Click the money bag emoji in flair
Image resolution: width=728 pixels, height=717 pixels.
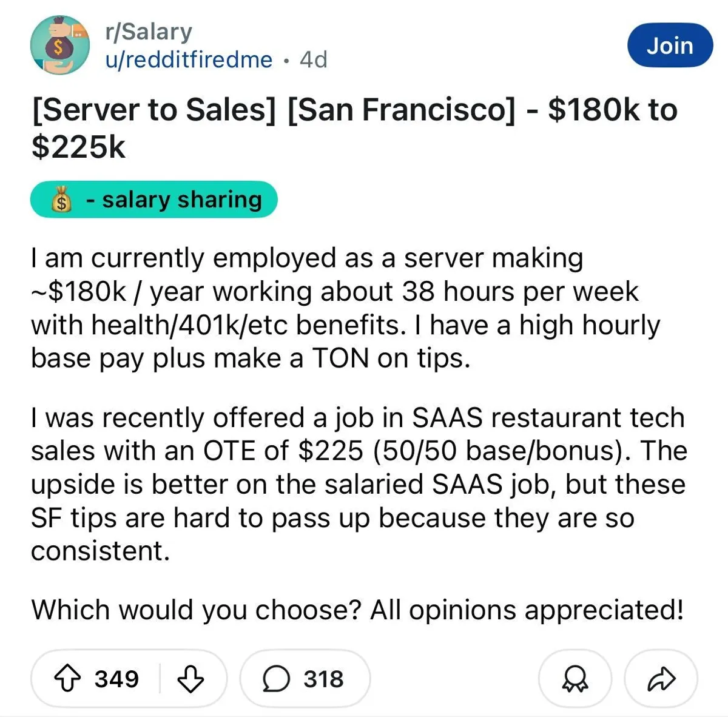click(x=61, y=200)
